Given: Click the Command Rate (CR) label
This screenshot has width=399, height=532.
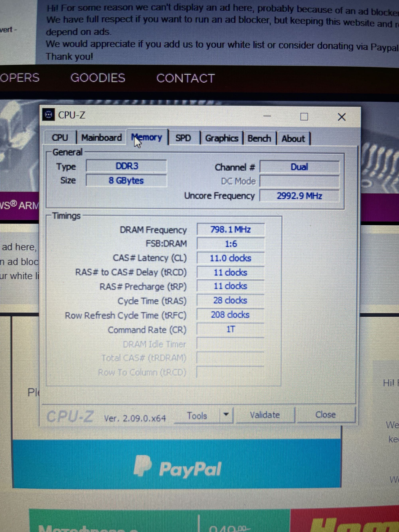Looking at the screenshot, I should pos(147,330).
